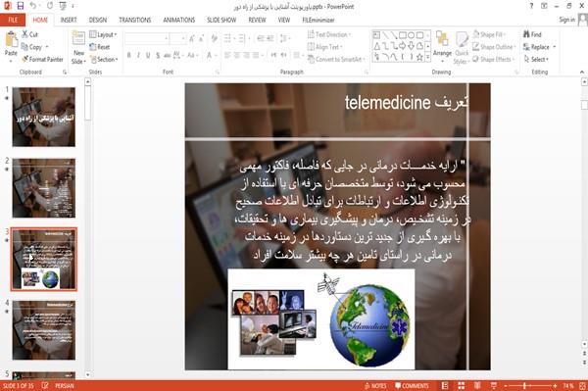This screenshot has height=391, width=588.
Task: Click the Format Painter brush
Action: 42,59
